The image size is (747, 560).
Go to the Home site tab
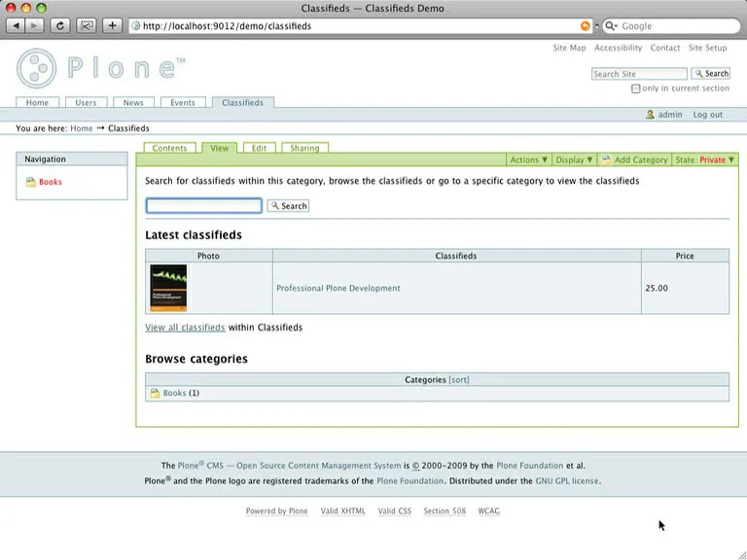(x=37, y=103)
